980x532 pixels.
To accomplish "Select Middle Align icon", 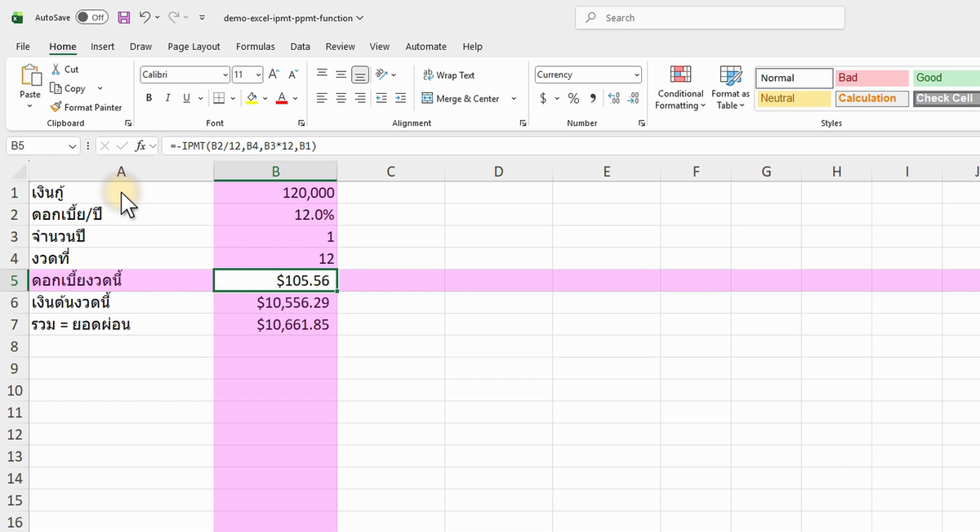I will [x=341, y=74].
